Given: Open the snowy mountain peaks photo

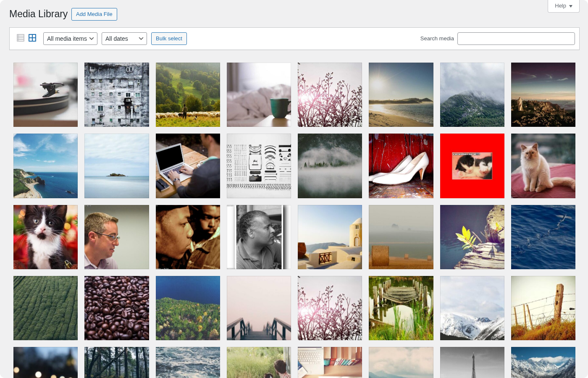Looking at the screenshot, I should tap(472, 308).
